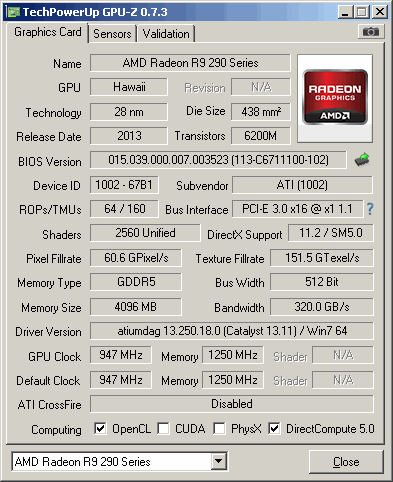Click the GPU-Z title bar app icon

tap(13, 12)
